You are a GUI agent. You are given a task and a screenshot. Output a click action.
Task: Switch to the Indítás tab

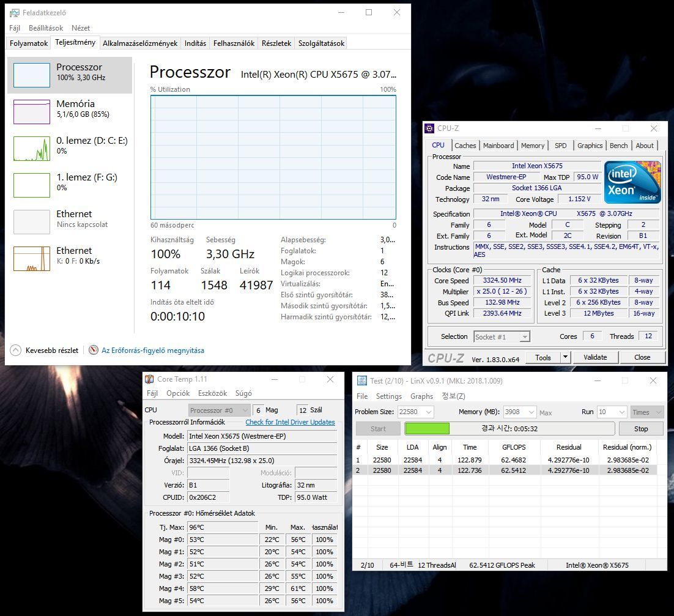[195, 43]
